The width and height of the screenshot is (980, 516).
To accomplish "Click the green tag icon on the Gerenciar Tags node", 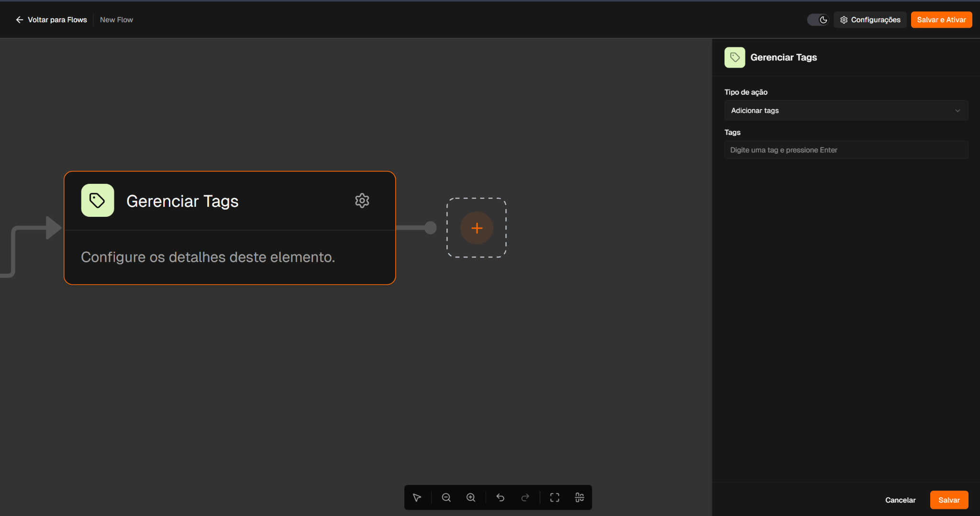I will (98, 200).
